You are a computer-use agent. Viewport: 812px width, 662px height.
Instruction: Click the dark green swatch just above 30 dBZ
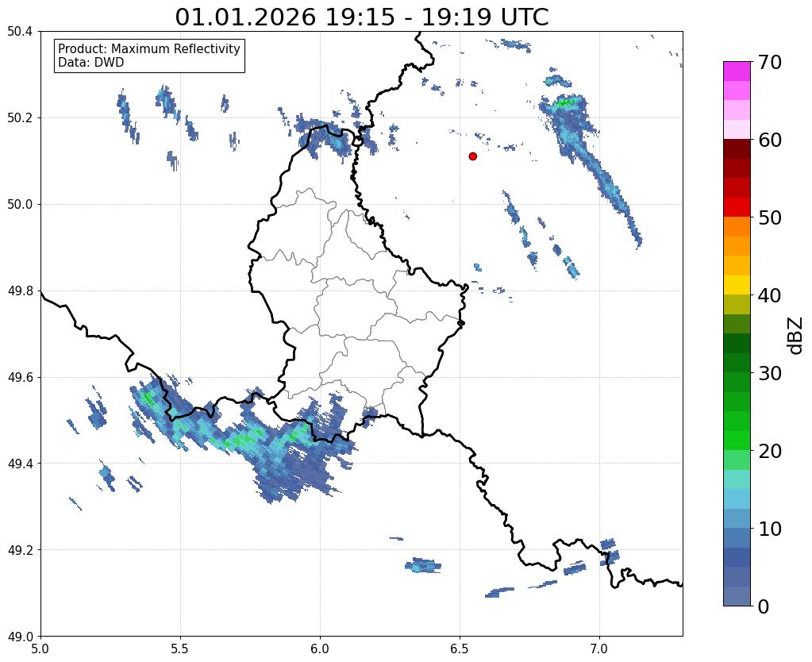tap(737, 363)
